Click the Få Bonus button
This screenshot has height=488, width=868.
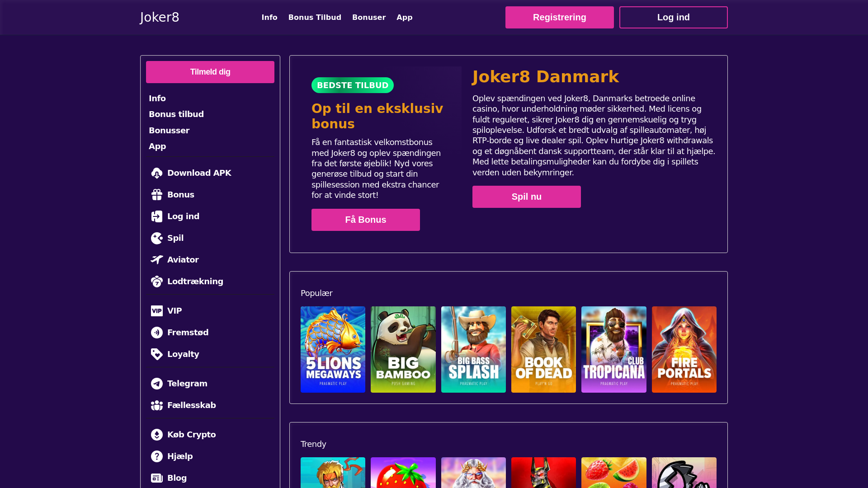click(366, 220)
